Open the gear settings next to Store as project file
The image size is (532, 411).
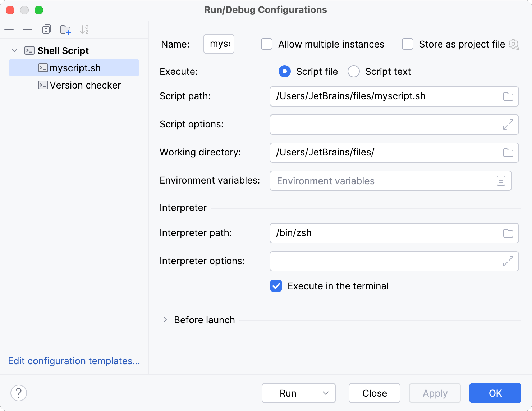pos(514,44)
